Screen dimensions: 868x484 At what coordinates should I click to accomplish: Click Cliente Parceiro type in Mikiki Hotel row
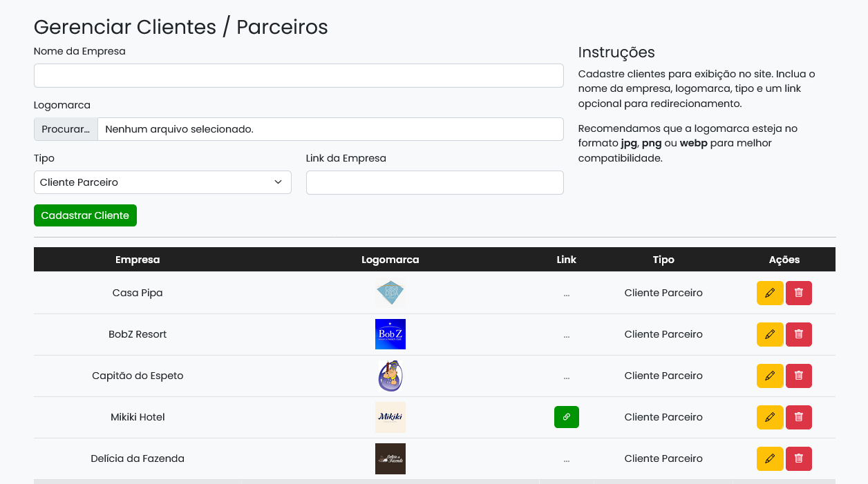coord(663,417)
